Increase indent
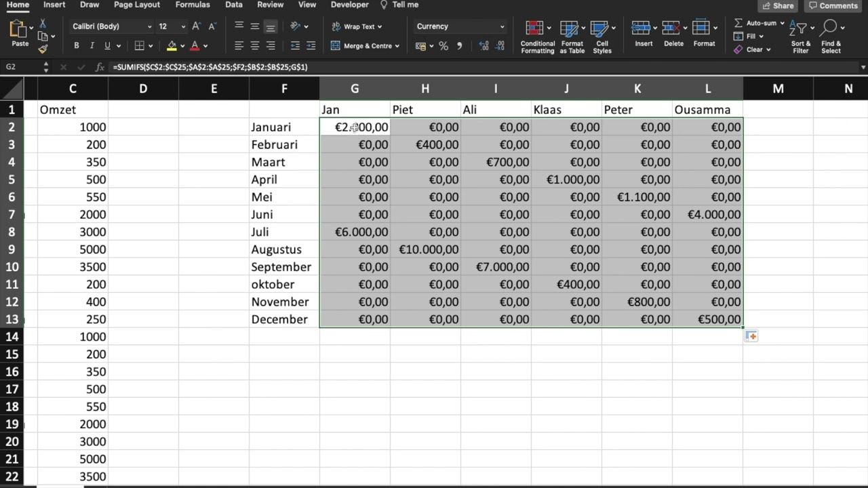Viewport: 868px width, 488px height. (311, 46)
